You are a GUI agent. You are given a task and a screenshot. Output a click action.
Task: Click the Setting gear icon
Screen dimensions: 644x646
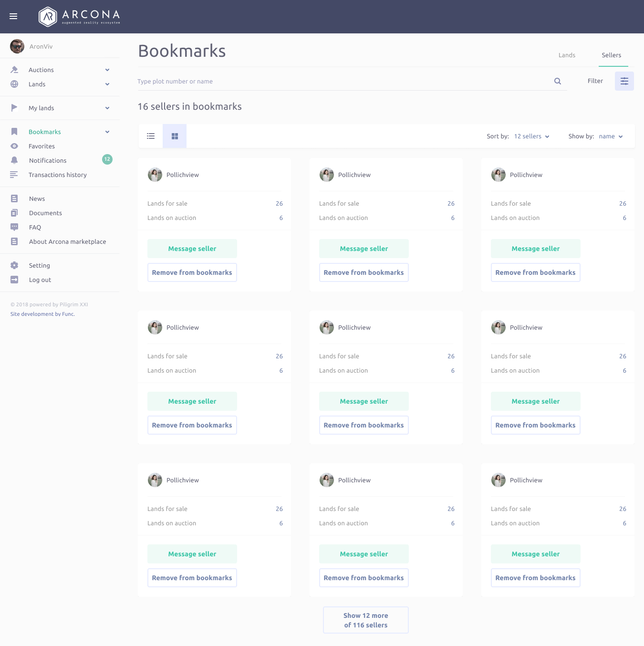click(x=14, y=265)
